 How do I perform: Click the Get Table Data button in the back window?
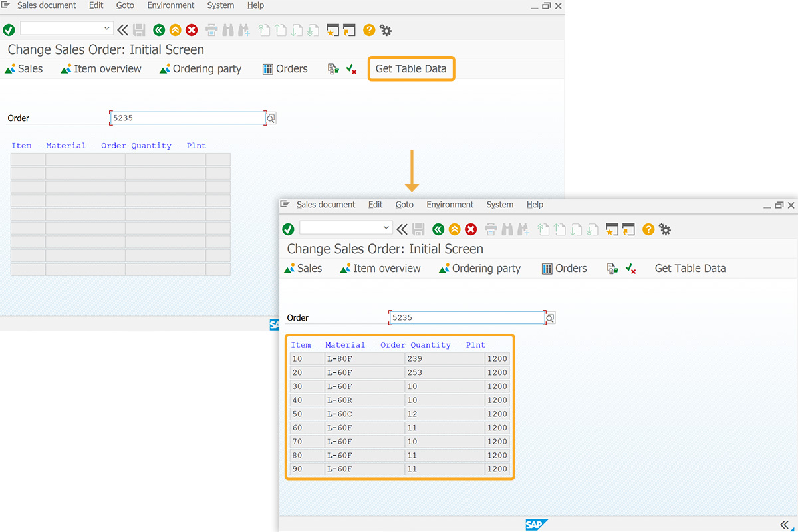[411, 68]
